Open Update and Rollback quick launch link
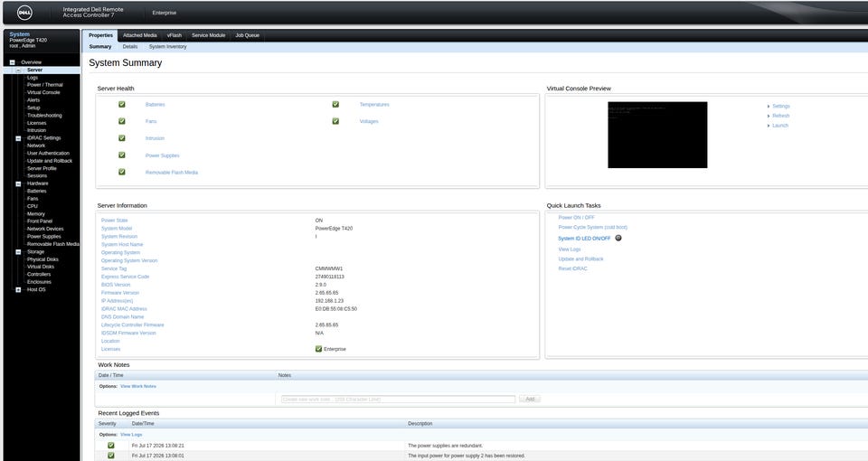Screen dimensions: 868x461 click(x=580, y=259)
